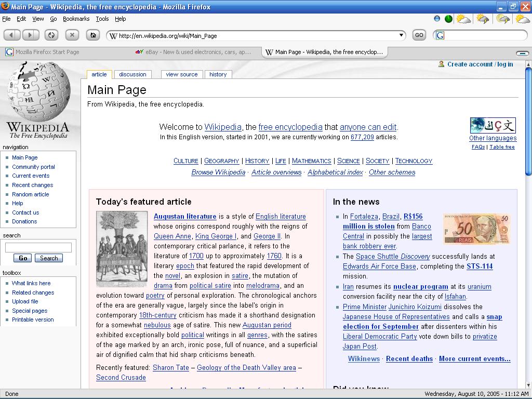The image size is (532, 399).
Task: Open Current events in navigation
Action: click(x=31, y=176)
